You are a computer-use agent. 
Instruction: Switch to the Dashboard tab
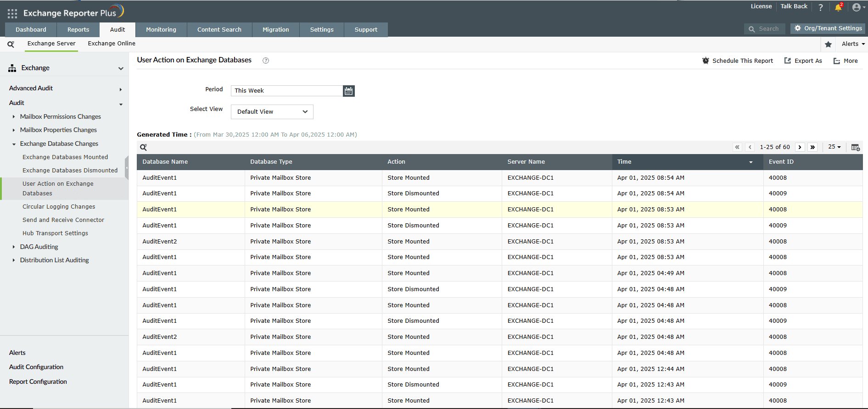[x=31, y=30]
